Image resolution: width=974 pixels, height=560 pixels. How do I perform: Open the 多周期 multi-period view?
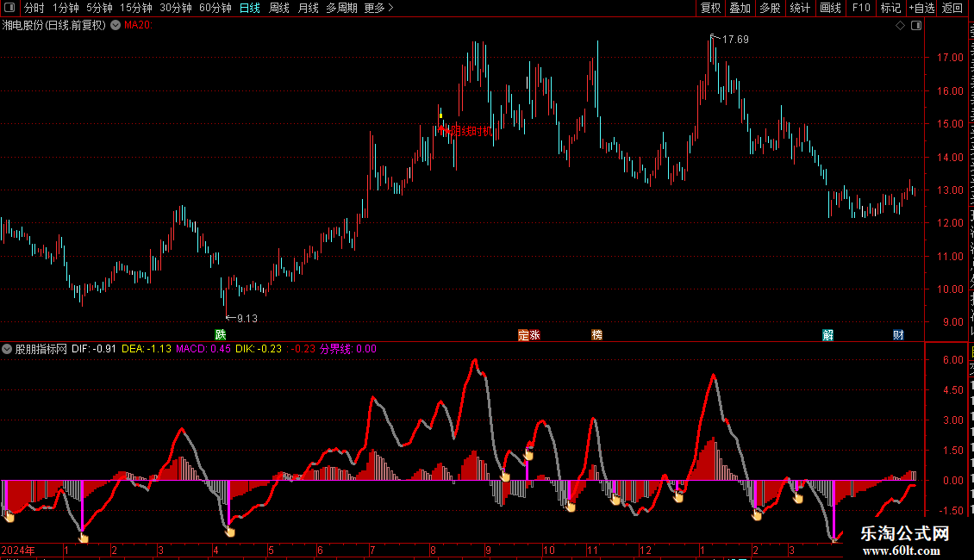point(341,8)
